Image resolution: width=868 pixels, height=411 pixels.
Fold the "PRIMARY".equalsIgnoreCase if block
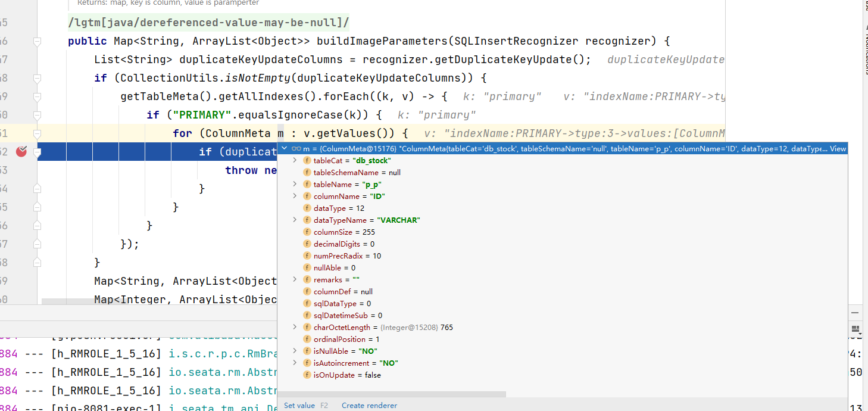pos(37,116)
